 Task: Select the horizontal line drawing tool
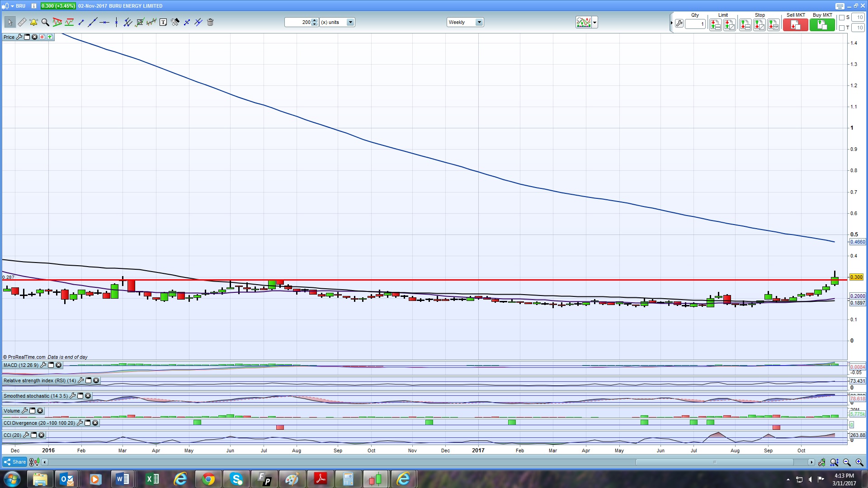[x=104, y=22]
